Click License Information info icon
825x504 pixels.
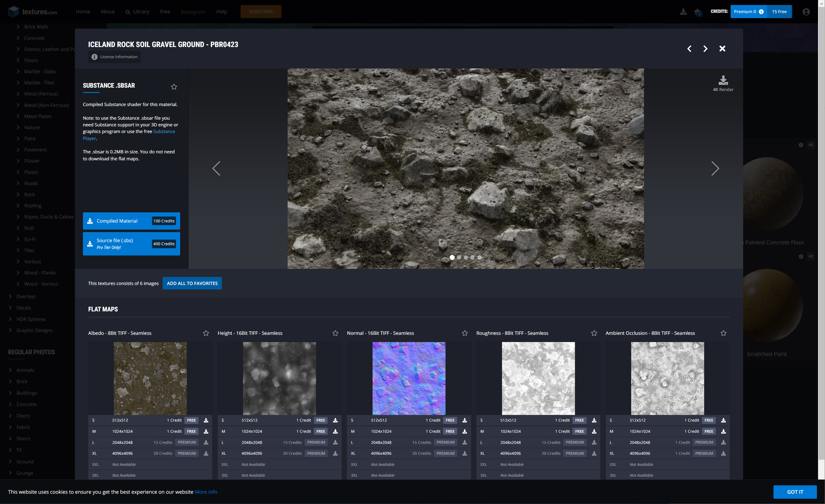click(94, 57)
